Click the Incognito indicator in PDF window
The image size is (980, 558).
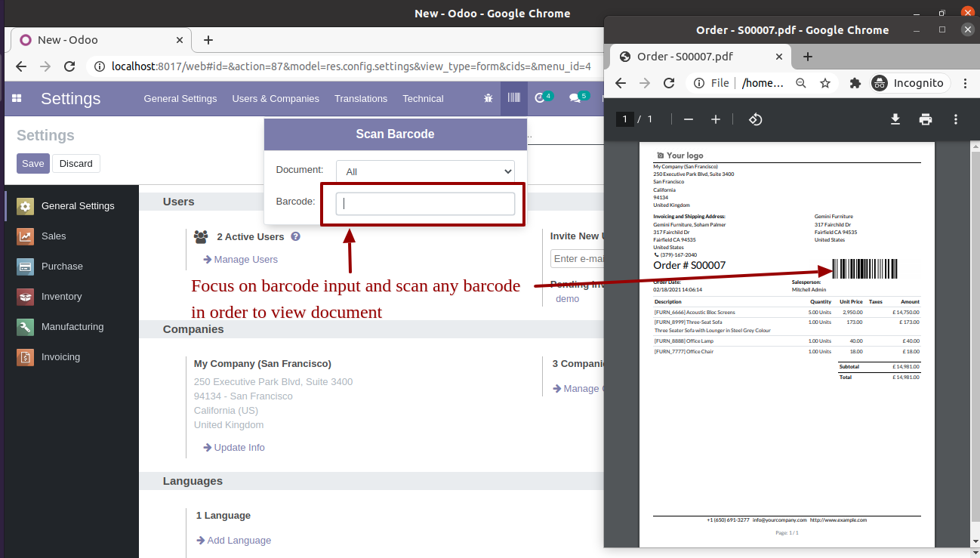click(x=908, y=83)
